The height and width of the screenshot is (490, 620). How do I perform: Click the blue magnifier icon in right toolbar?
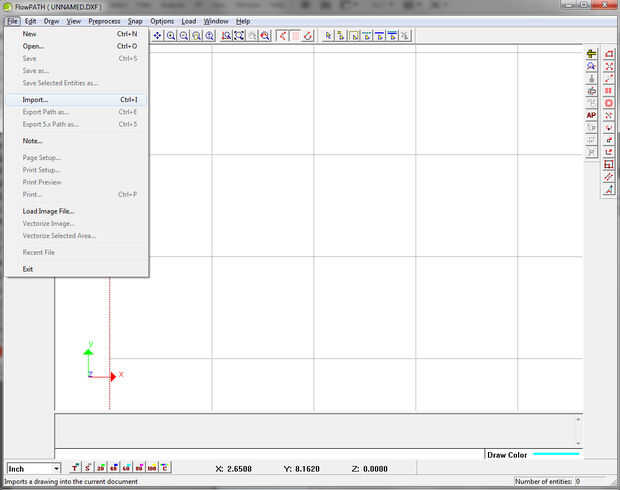[x=591, y=66]
